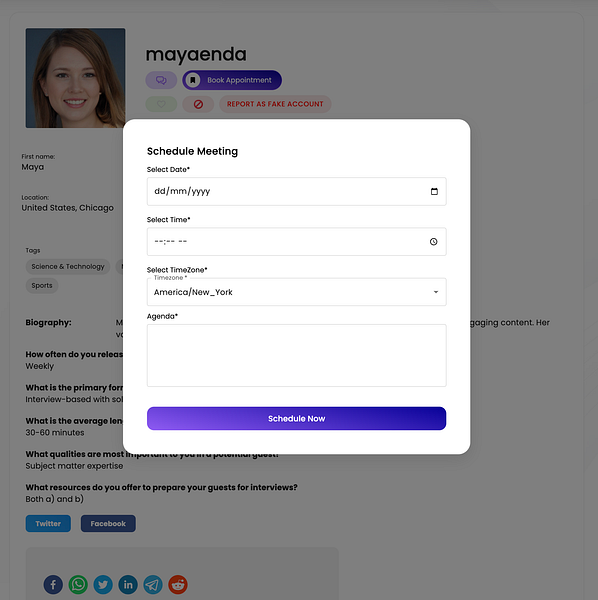Select the Science & Technology tag
Viewport: 598px width, 600px height.
(x=68, y=266)
